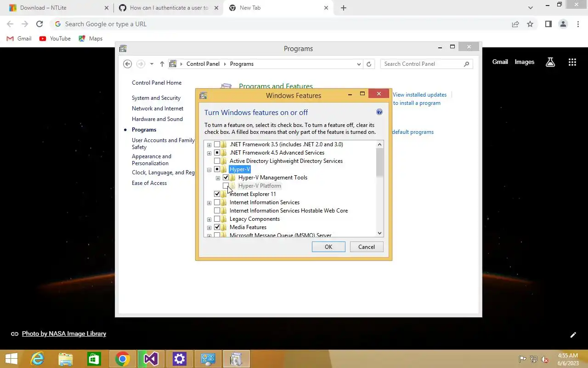Switch to Chrome on the taskbar
This screenshot has height=368, width=588.
tap(122, 359)
